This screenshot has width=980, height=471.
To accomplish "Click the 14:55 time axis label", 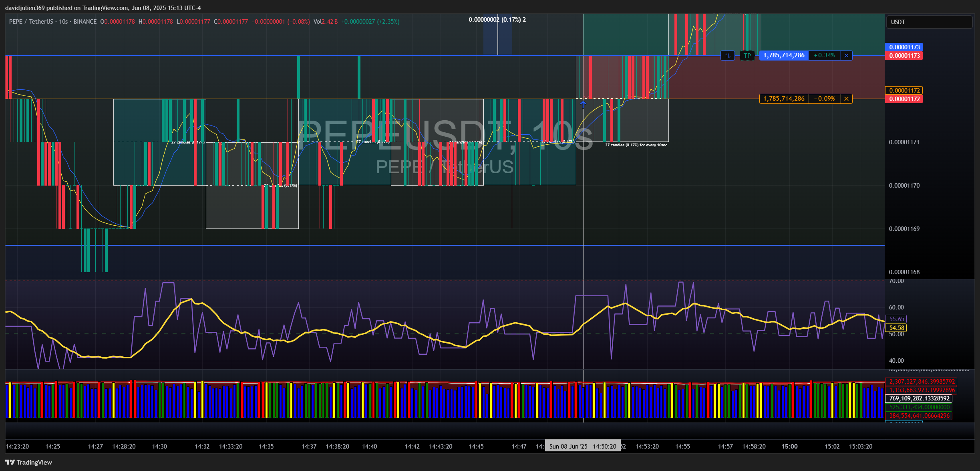I will click(x=682, y=447).
